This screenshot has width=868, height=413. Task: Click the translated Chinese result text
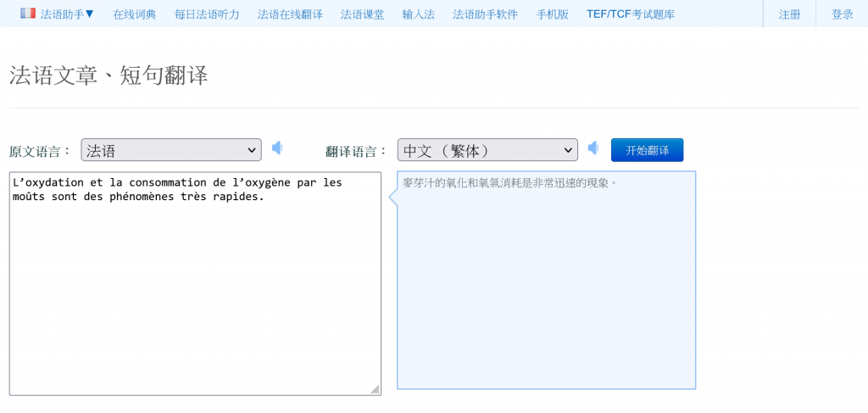pyautogui.click(x=509, y=182)
